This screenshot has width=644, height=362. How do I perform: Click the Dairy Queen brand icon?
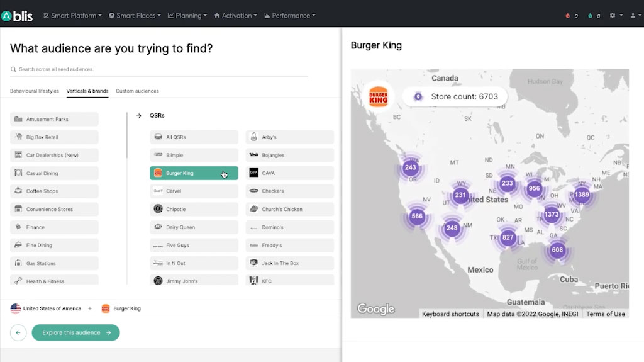click(158, 227)
